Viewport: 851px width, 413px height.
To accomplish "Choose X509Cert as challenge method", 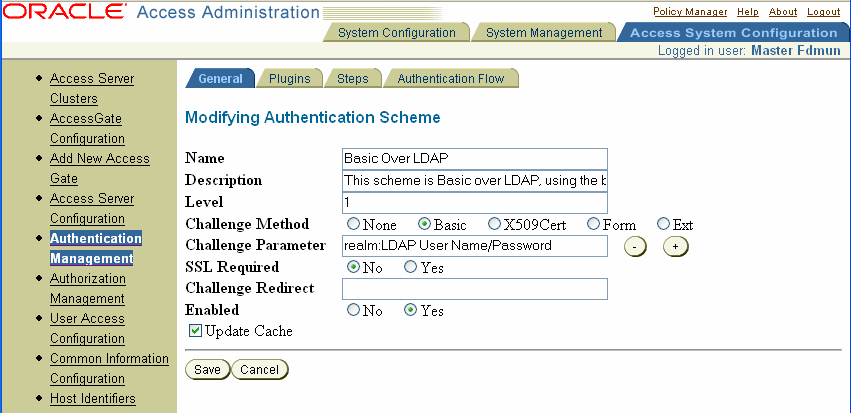I will (x=494, y=224).
